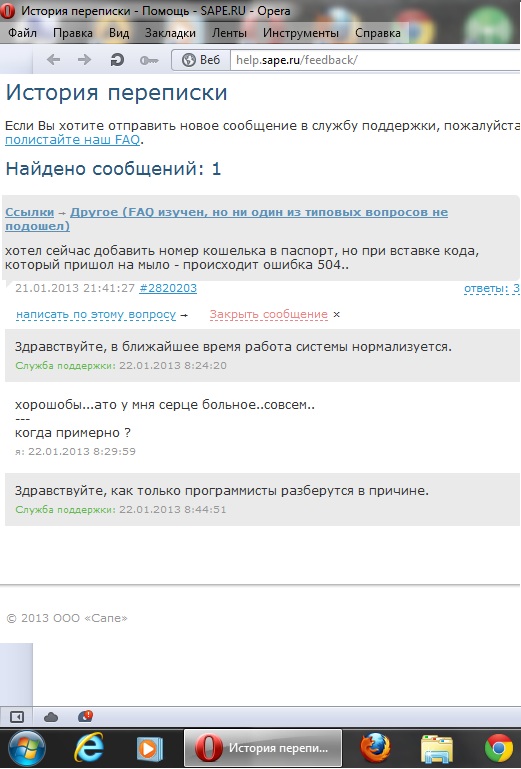The height and width of the screenshot is (769, 521).
Task: Expand the ответы: 3 replies link
Action: point(492,288)
